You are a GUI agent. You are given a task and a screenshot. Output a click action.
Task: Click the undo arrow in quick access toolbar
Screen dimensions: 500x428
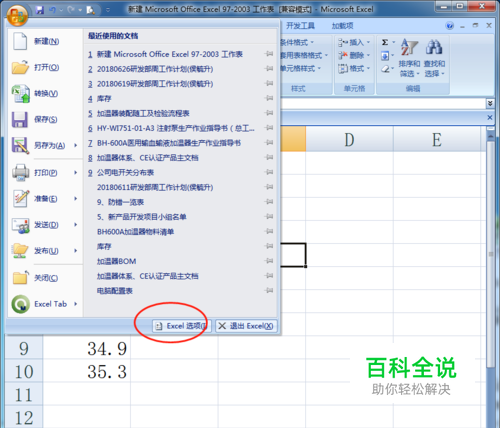point(53,10)
